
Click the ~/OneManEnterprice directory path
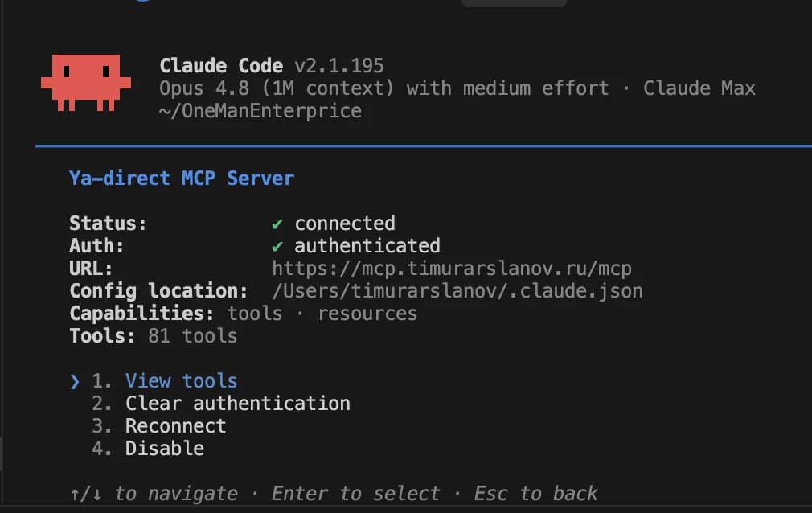[260, 111]
